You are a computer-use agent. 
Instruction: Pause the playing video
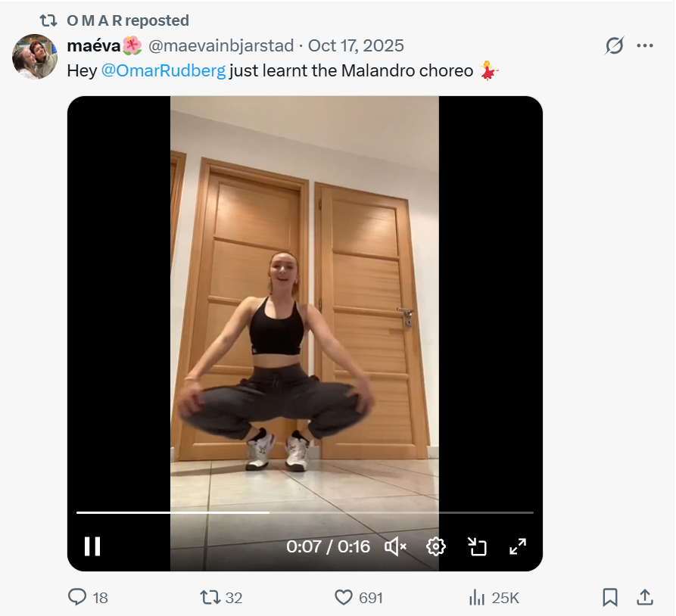pyautogui.click(x=92, y=546)
